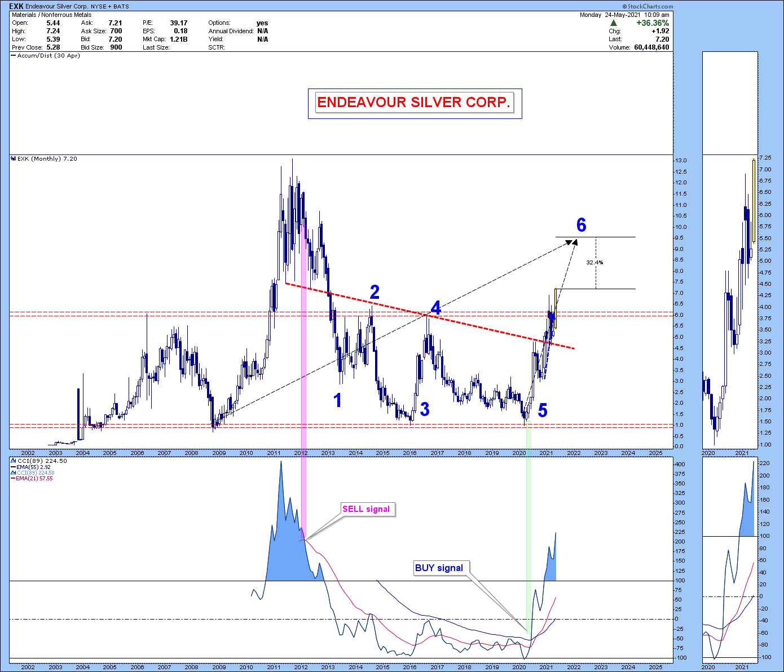Click the date Monday 24-May-2021 10:09 am
The height and width of the screenshot is (672, 784).
tap(624, 15)
